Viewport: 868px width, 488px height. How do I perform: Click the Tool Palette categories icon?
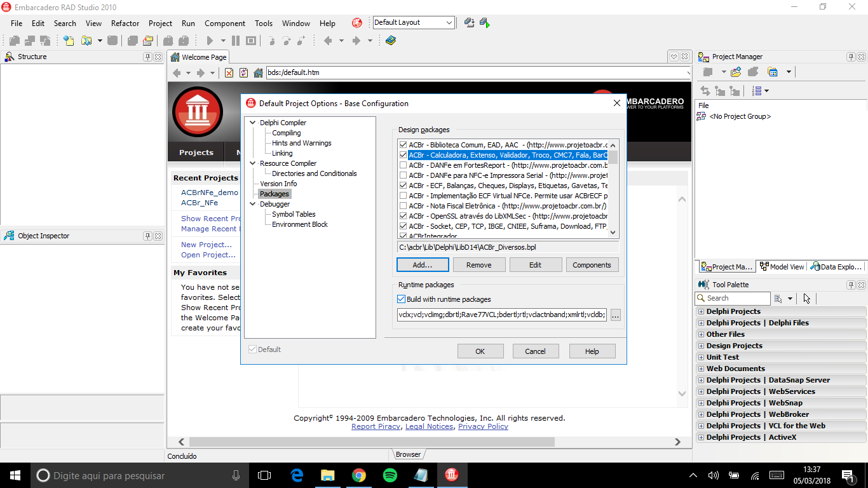pyautogui.click(x=778, y=298)
